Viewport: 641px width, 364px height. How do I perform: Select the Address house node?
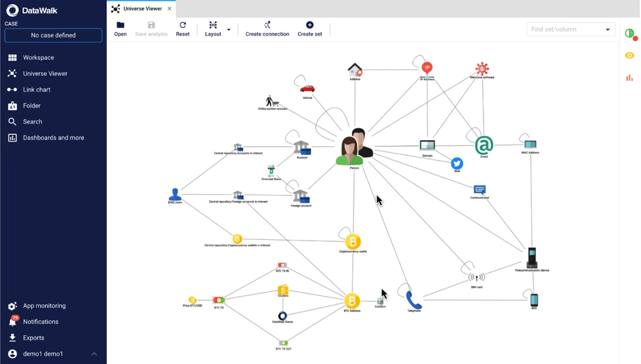pos(355,71)
